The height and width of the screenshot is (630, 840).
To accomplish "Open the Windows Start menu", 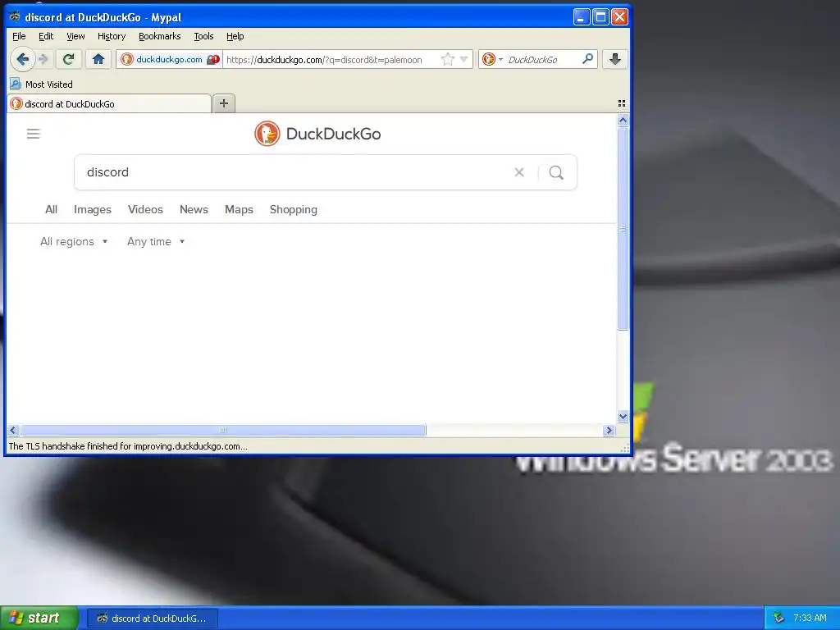I will click(39, 618).
